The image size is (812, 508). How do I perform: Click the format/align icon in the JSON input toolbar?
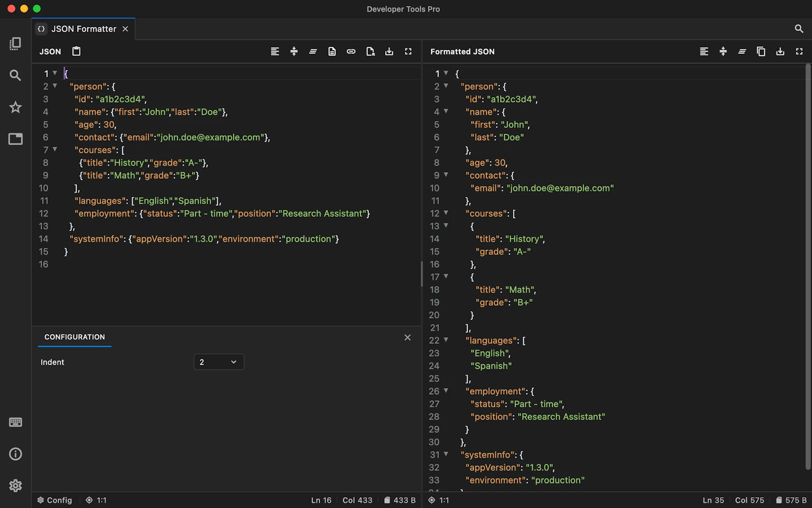point(275,51)
